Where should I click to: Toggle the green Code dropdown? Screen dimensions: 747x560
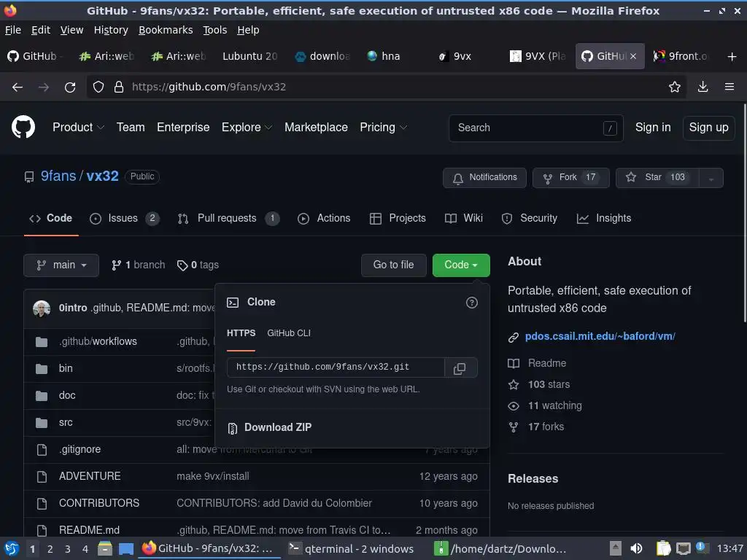click(461, 265)
